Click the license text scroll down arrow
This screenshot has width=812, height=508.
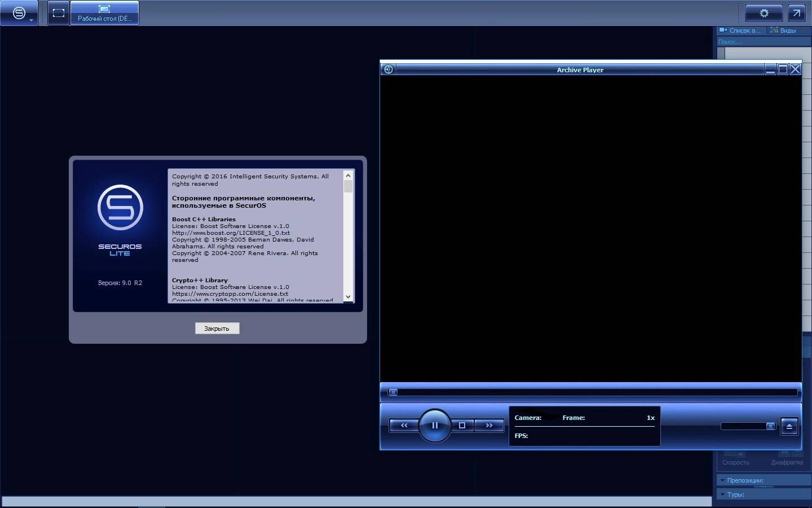pos(348,297)
